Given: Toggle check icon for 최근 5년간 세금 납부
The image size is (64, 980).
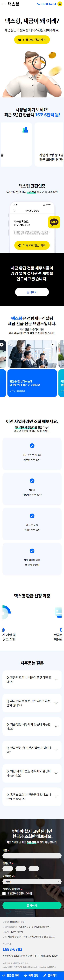Looking at the screenshot, I should (32, 446).
